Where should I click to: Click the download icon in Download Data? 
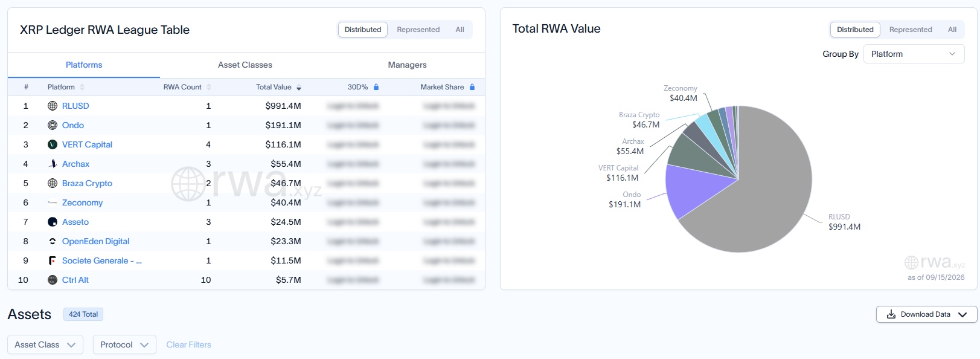(x=891, y=314)
